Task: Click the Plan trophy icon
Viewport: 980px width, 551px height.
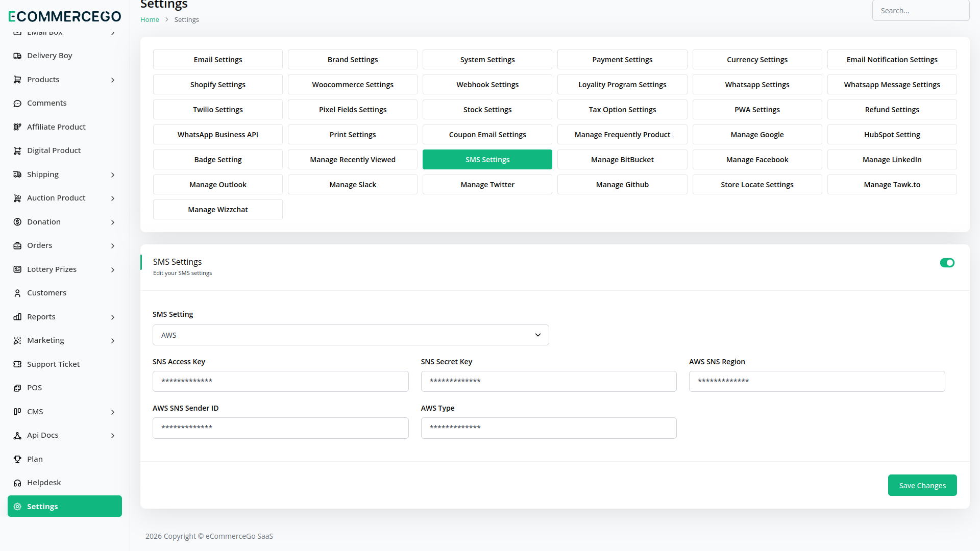Action: coord(17,459)
